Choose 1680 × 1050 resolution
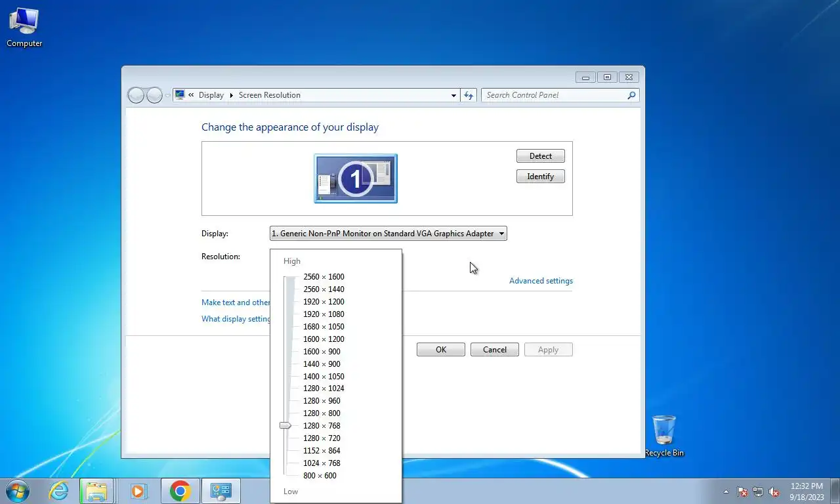840x504 pixels. [324, 327]
